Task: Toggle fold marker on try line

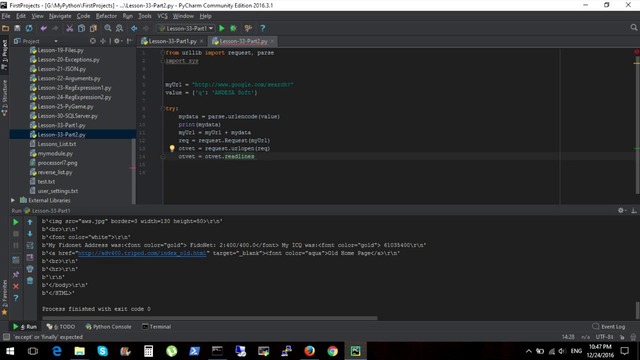Action: pyautogui.click(x=162, y=109)
